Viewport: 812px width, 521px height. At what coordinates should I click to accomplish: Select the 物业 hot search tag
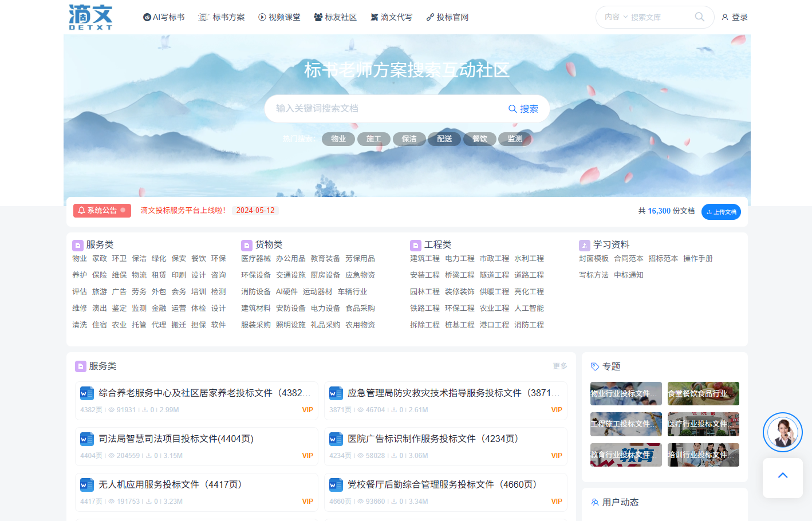338,139
